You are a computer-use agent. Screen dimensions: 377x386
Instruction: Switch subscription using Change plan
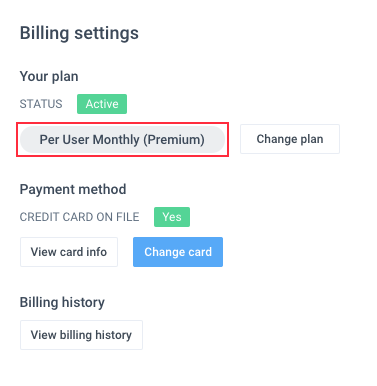290,139
